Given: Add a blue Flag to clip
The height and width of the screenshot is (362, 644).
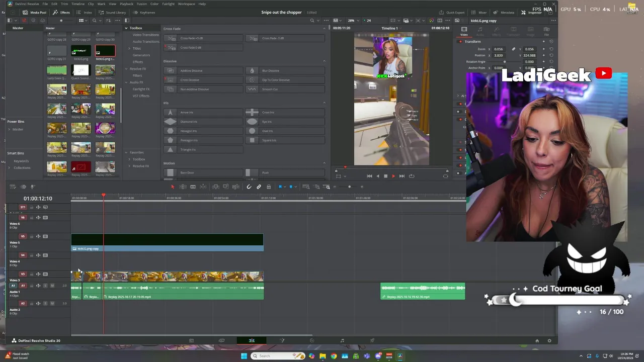Looking at the screenshot, I should 280,187.
